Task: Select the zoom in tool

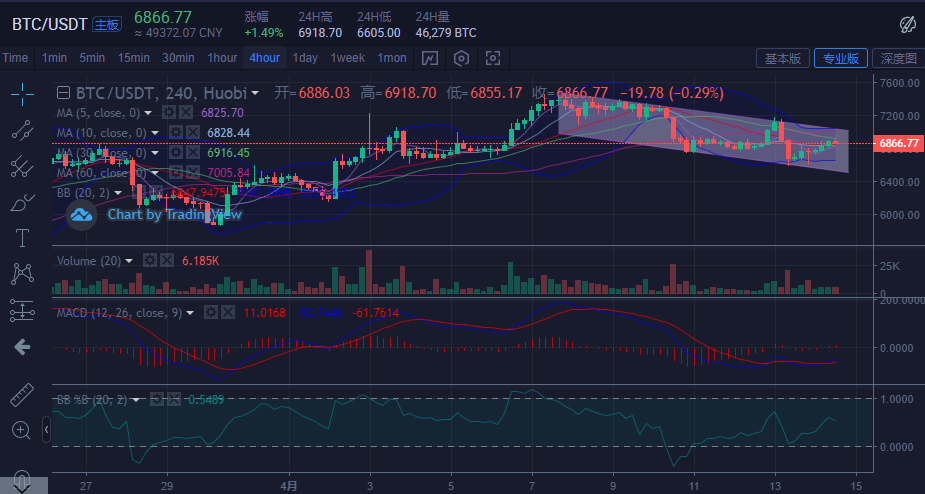Action: (x=21, y=430)
